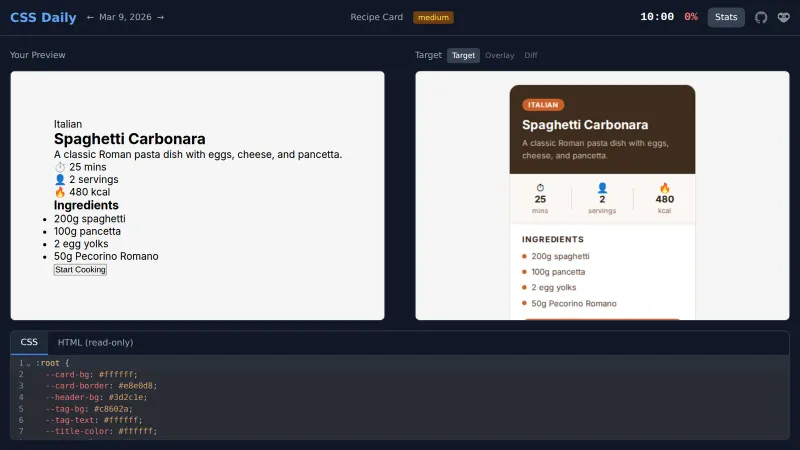This screenshot has width=800, height=450.
Task: Collapse the :root block fold arrow
Action: click(x=28, y=363)
